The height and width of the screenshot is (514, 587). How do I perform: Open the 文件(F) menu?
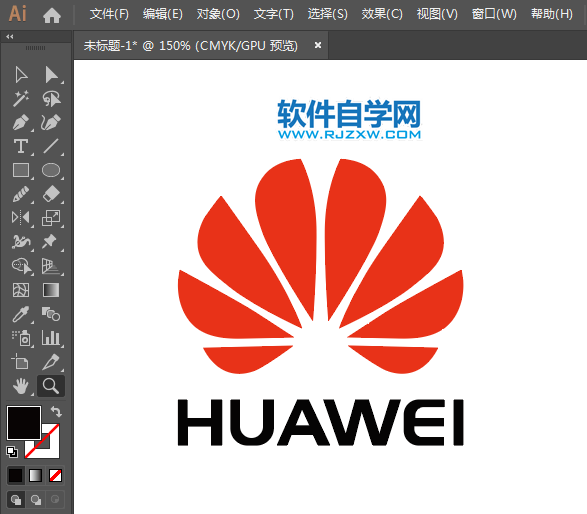pyautogui.click(x=109, y=14)
